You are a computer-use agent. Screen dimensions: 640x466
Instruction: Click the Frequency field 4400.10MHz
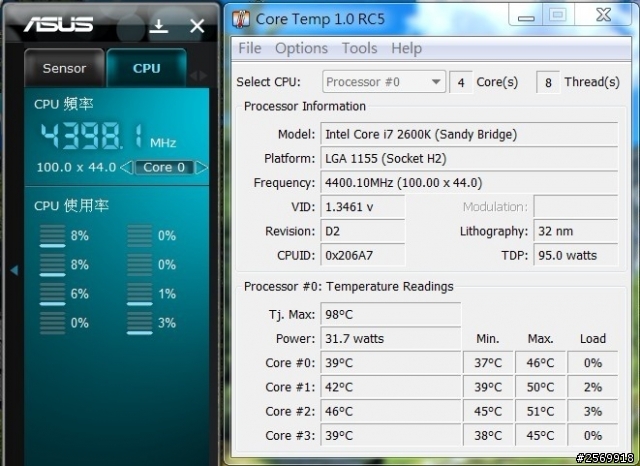click(x=469, y=182)
